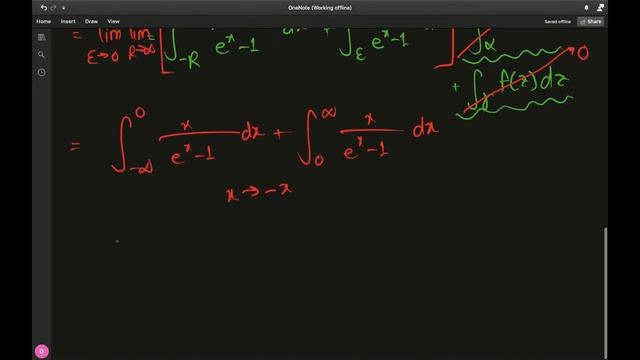Click the Share button
The width and height of the screenshot is (640, 360).
[x=591, y=22]
